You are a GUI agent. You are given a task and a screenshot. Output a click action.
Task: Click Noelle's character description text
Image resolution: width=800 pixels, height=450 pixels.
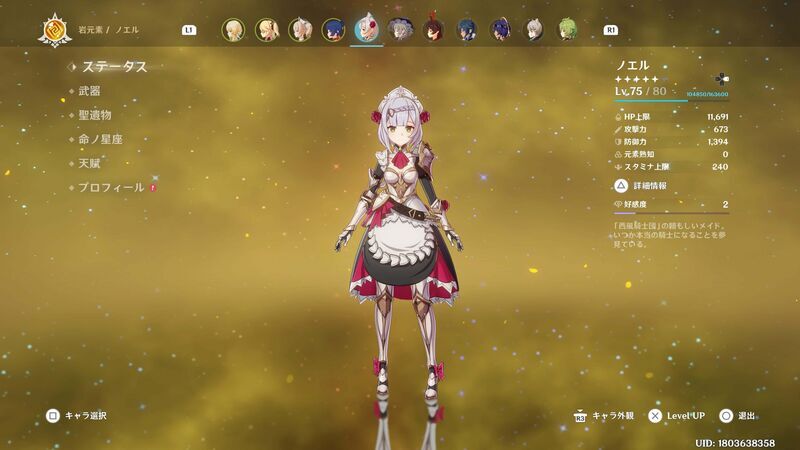(x=669, y=235)
